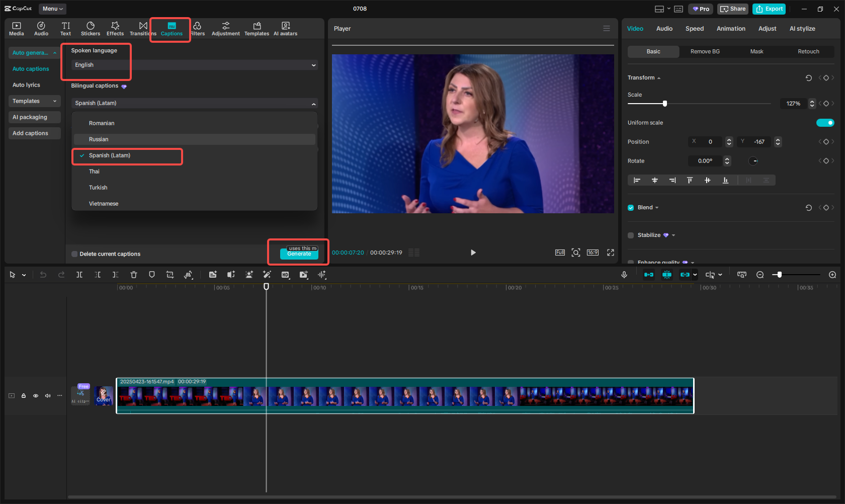
Task: Click the timeline zoom out icon
Action: (760, 275)
